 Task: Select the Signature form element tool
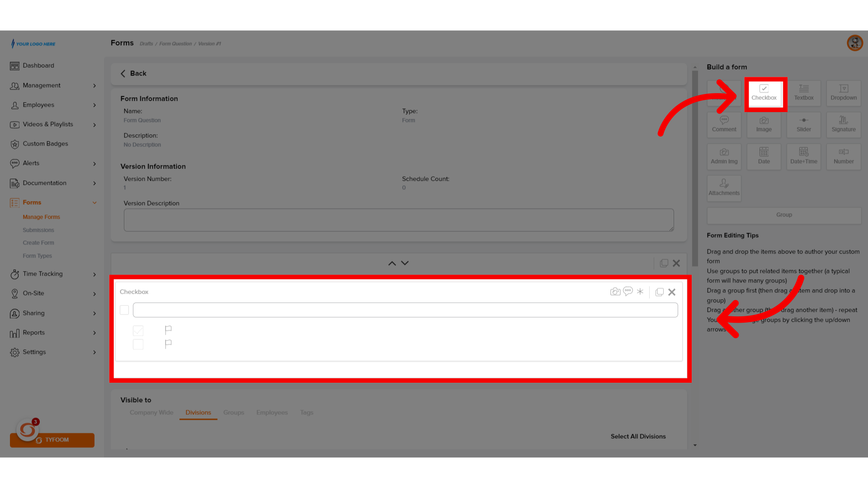[x=843, y=125]
